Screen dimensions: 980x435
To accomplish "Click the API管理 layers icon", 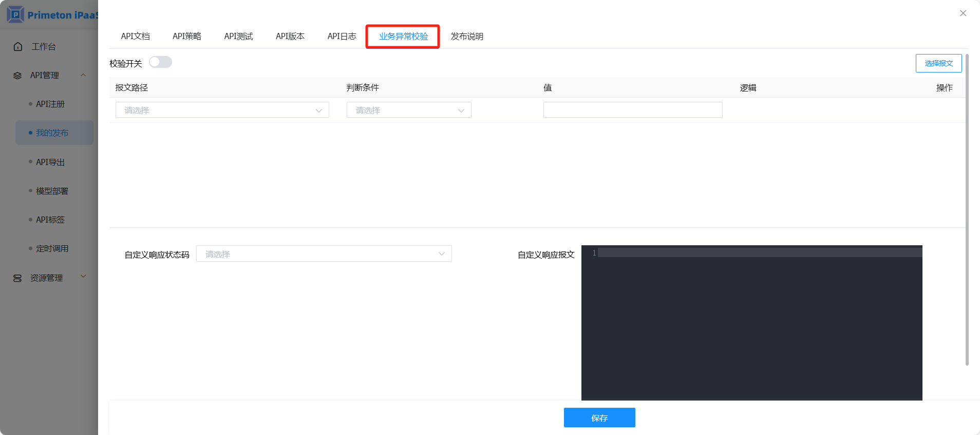I will (x=17, y=76).
